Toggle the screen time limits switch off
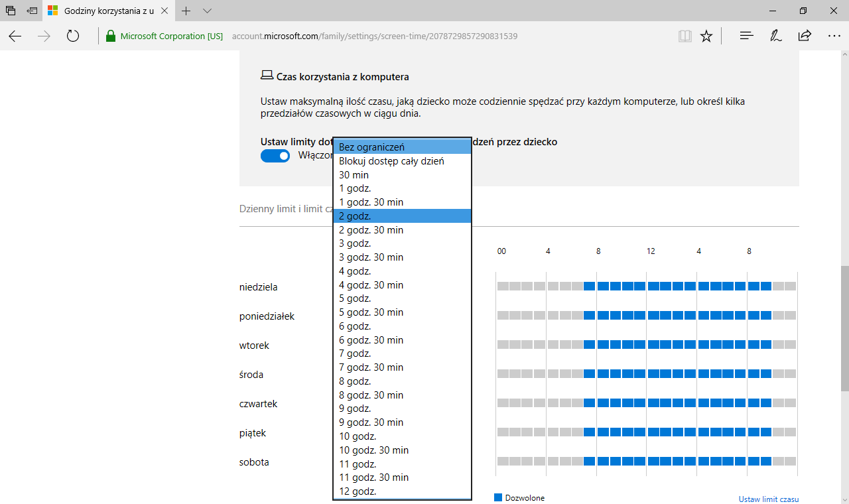The height and width of the screenshot is (504, 849). click(275, 156)
